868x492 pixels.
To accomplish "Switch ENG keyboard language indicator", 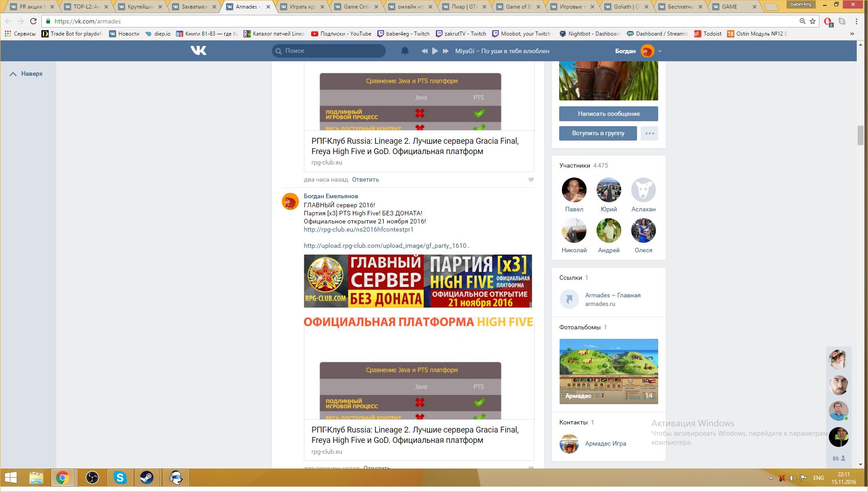I will pos(818,478).
